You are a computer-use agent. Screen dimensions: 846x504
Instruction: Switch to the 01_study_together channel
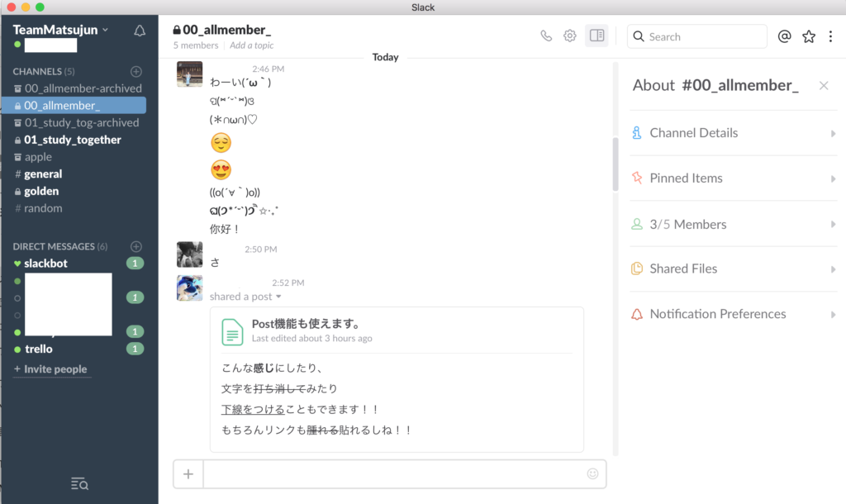coord(73,140)
